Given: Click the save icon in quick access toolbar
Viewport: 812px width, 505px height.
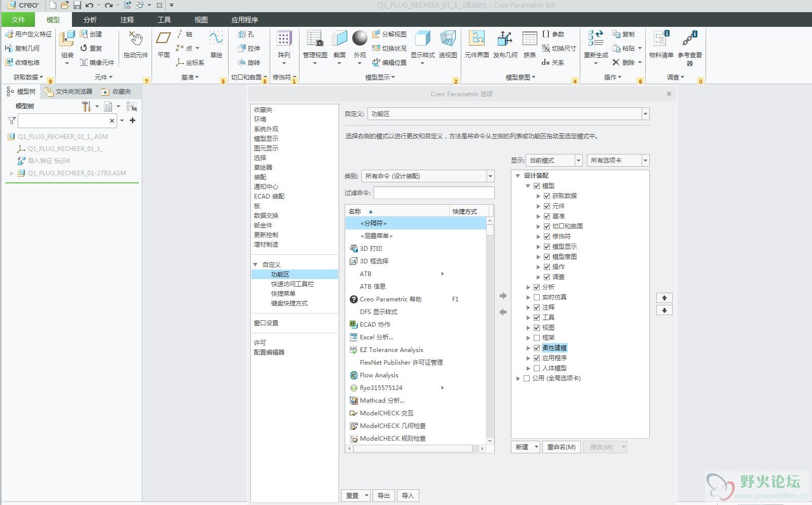Looking at the screenshot, I should click(77, 5).
